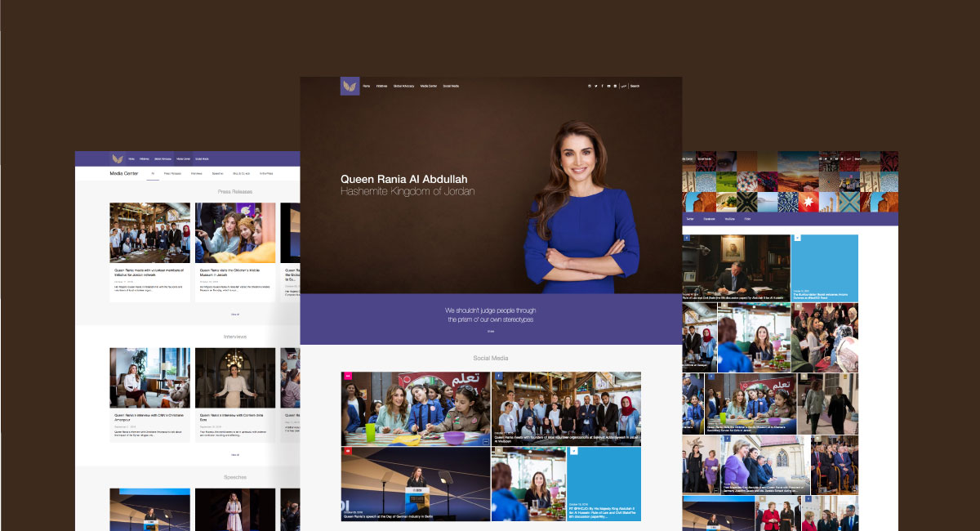Click the Jordan star flag tile in the mosaic banner
980x531 pixels.
point(808,202)
